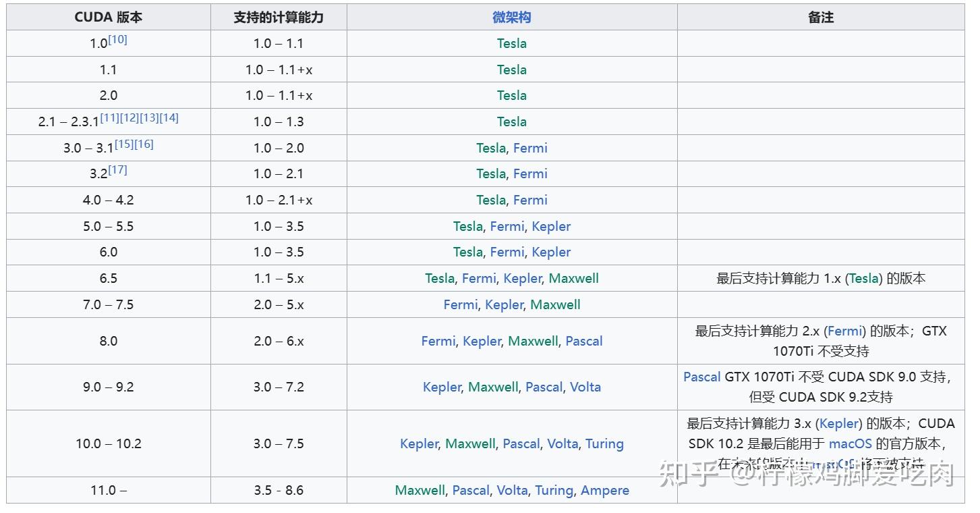Screen dimensions: 980x513
Task: Click Turing in the 10.0 – 10.2 row
Action: point(604,443)
